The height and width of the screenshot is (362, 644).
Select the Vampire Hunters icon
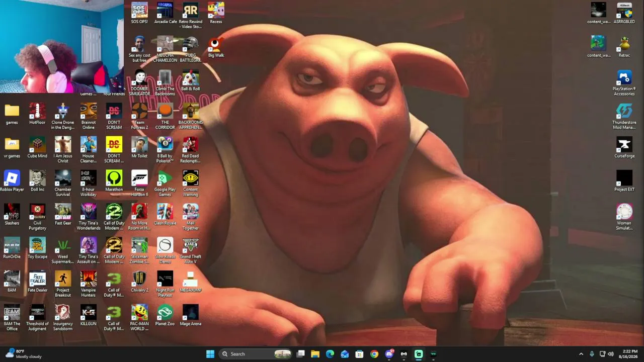pos(88,285)
